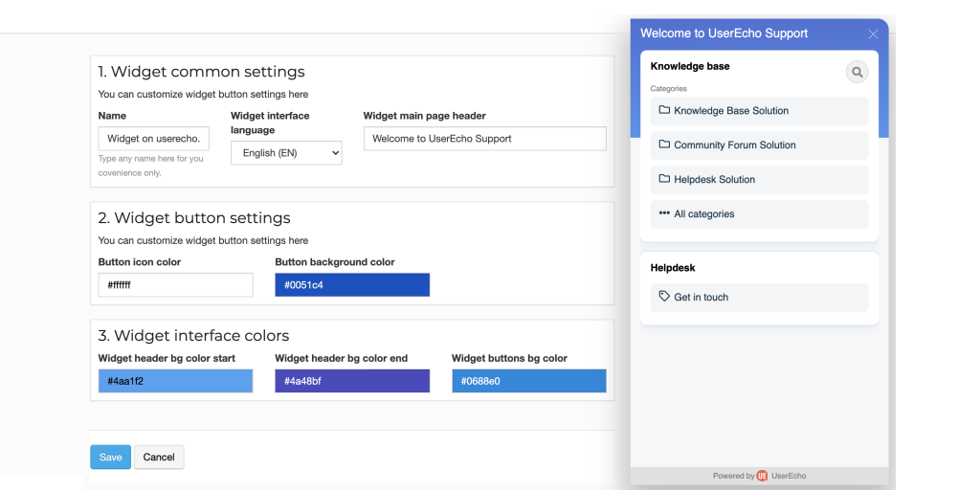Click the folder icon beside Helpdesk Solution

[x=664, y=179]
